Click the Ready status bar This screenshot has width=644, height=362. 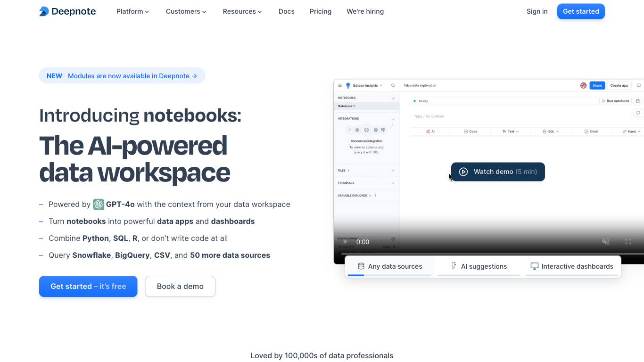point(503,101)
